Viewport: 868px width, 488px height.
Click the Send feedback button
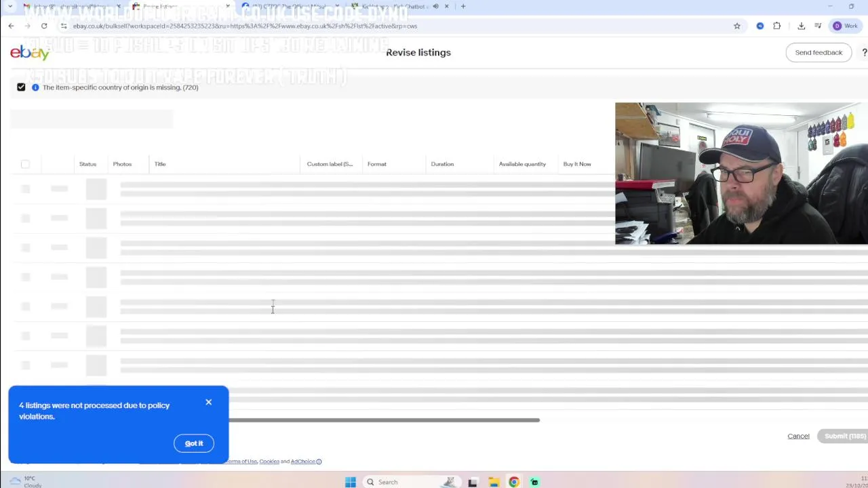(x=818, y=52)
